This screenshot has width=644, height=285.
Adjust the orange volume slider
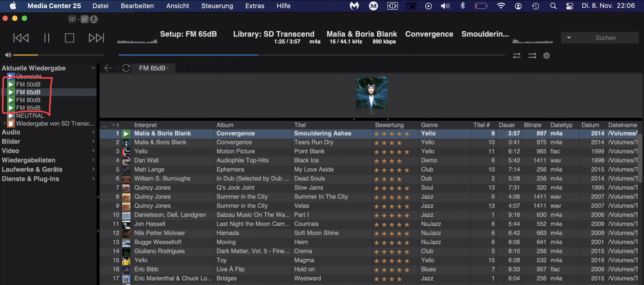[58, 55]
